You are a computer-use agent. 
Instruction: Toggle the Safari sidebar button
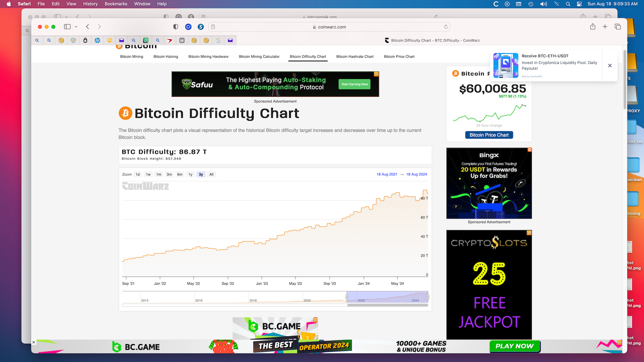coord(67,27)
